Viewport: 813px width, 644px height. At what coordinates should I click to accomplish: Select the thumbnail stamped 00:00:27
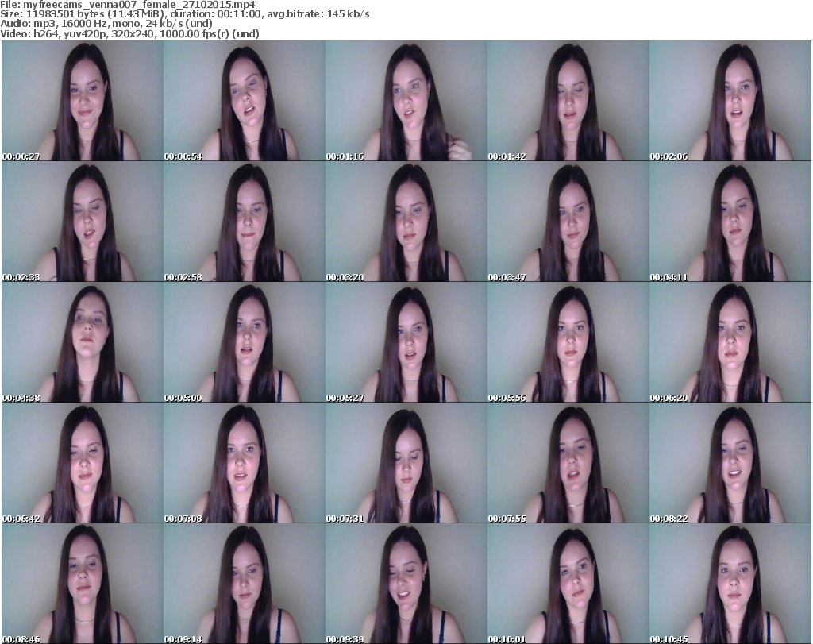coord(83,101)
